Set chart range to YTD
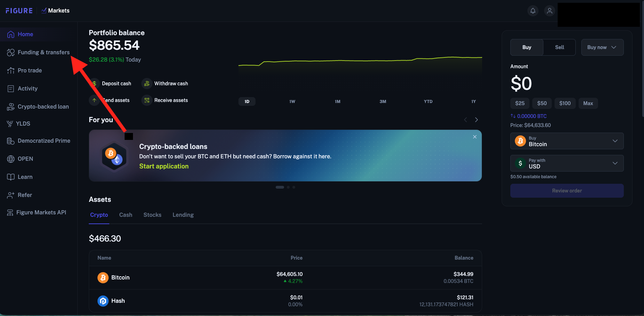 (x=428, y=102)
